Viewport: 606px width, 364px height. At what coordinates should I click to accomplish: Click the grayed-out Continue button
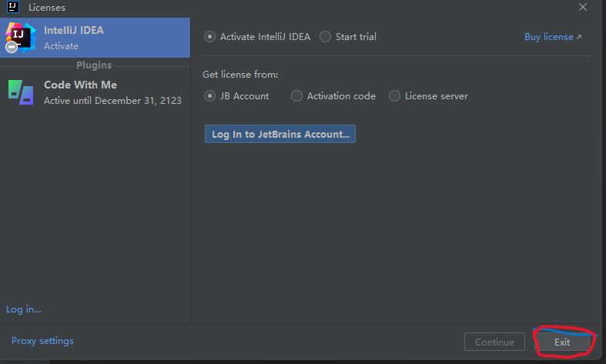pos(494,342)
